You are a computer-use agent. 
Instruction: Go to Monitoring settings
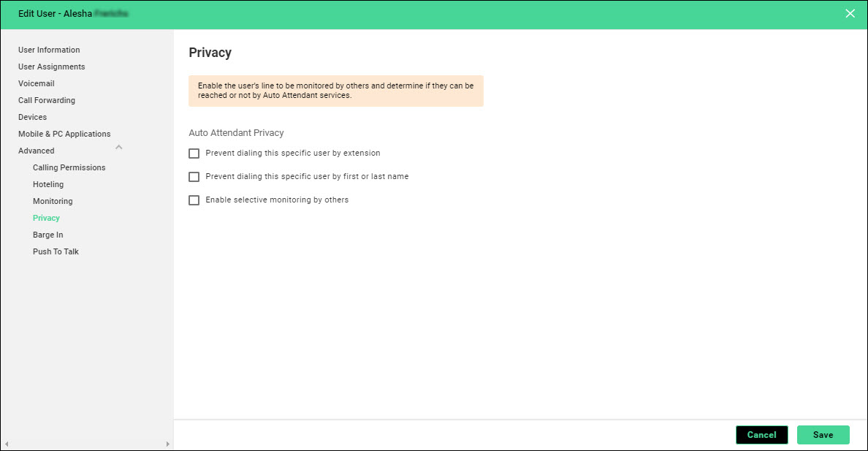pyautogui.click(x=53, y=201)
